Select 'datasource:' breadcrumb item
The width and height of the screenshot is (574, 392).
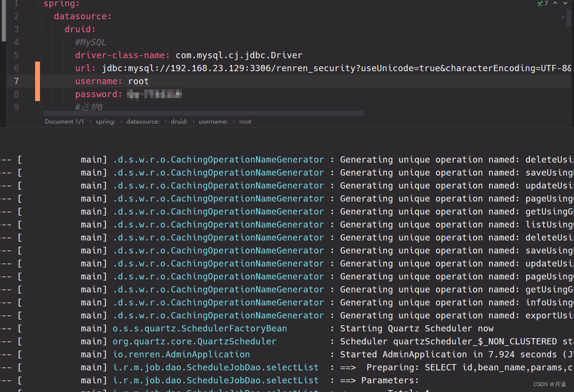point(143,122)
